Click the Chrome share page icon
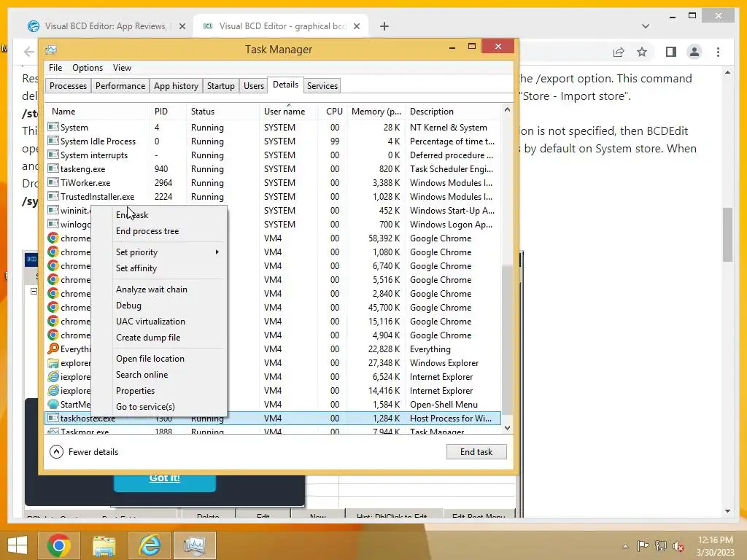747x560 pixels. pyautogui.click(x=619, y=52)
